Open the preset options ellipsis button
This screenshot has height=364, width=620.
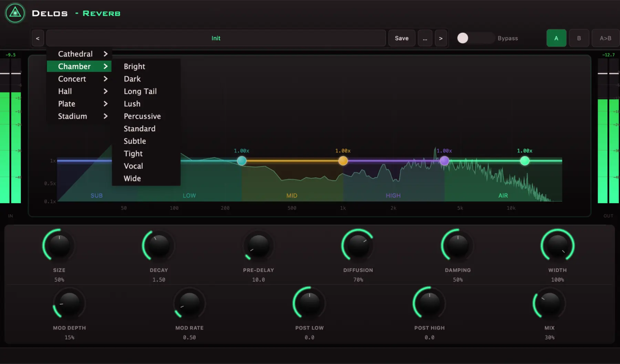tap(425, 38)
